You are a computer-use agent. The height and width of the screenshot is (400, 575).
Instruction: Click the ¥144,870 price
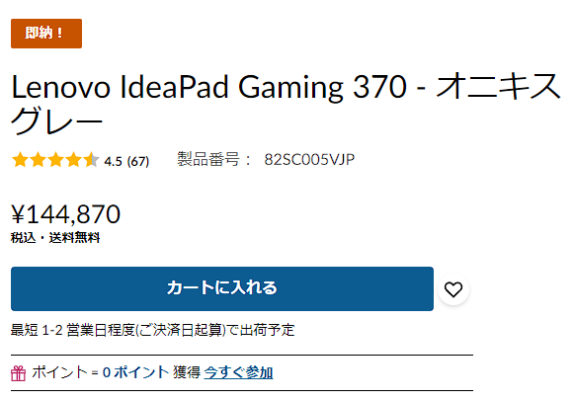[x=66, y=214]
